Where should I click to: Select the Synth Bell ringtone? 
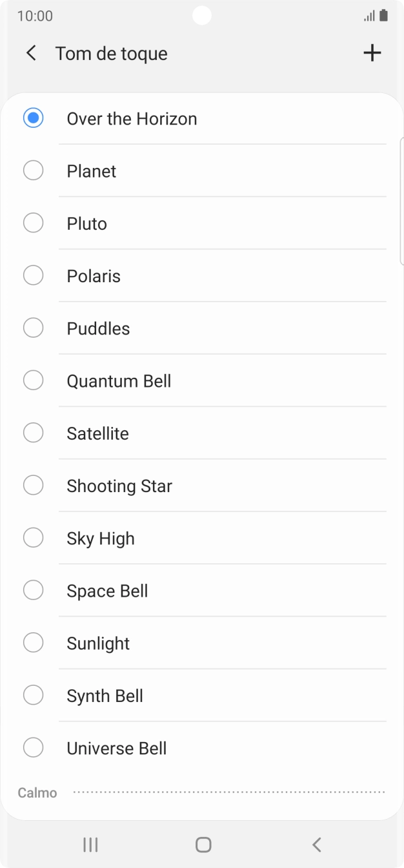[33, 695]
